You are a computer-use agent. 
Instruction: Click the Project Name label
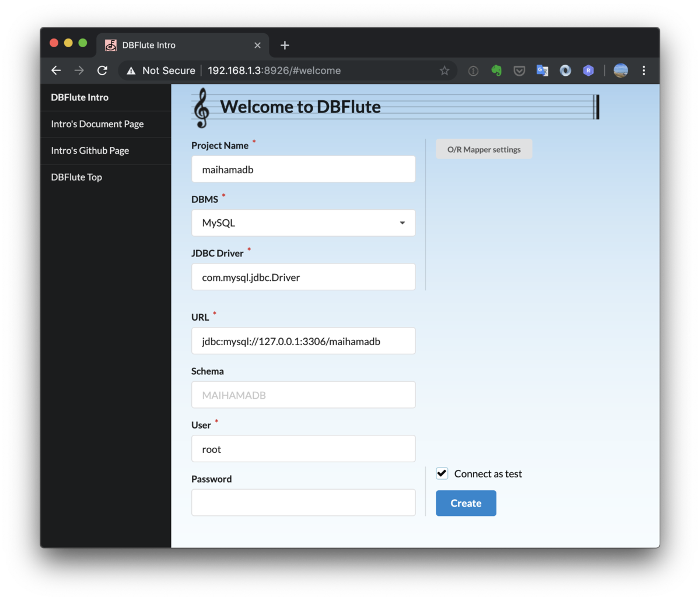220,146
